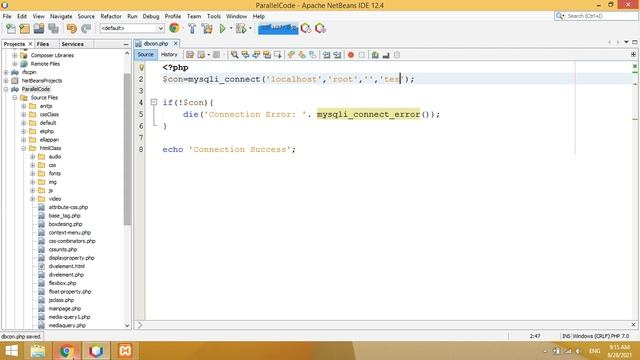The image size is (640, 360).
Task: Click the editor split-view button at top right
Action: click(x=633, y=54)
